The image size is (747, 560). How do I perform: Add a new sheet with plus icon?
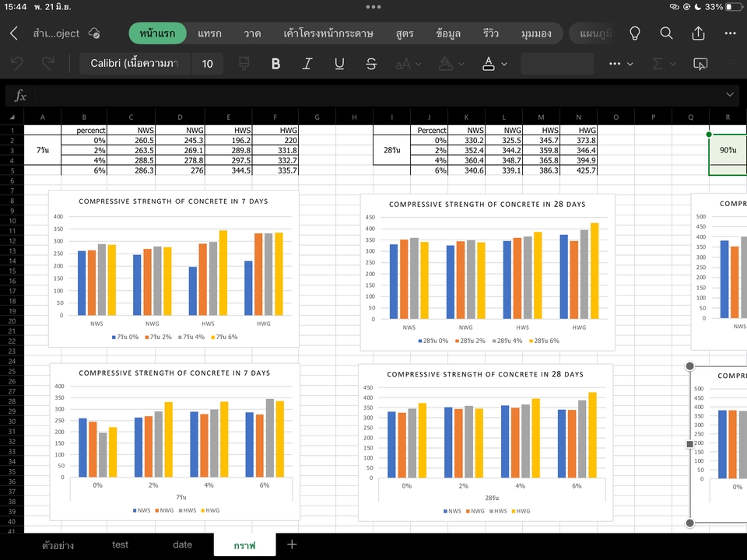pyautogui.click(x=292, y=544)
